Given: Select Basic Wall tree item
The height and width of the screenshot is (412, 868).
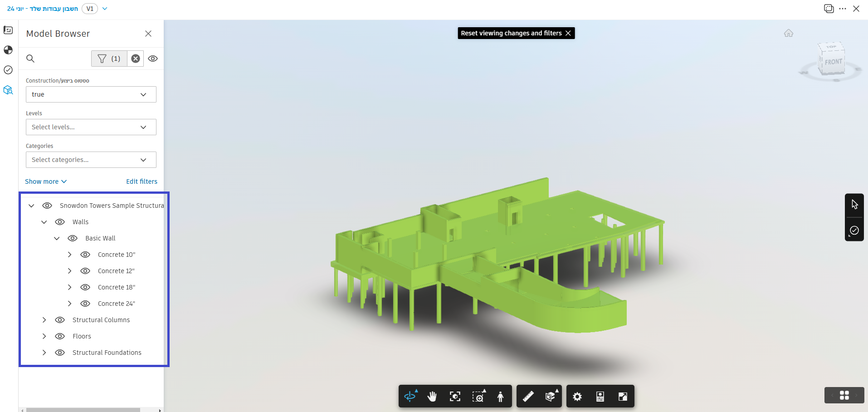Looking at the screenshot, I should click(100, 238).
